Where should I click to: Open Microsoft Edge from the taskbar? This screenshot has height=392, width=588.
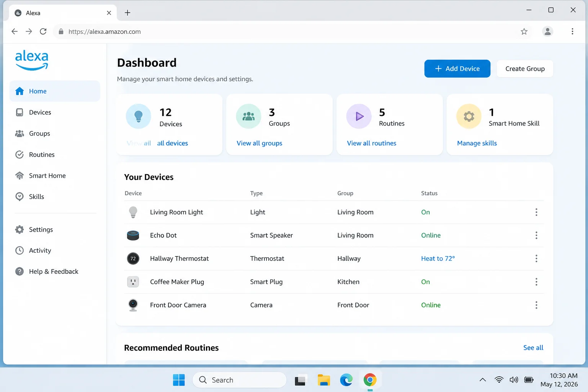coord(346,380)
